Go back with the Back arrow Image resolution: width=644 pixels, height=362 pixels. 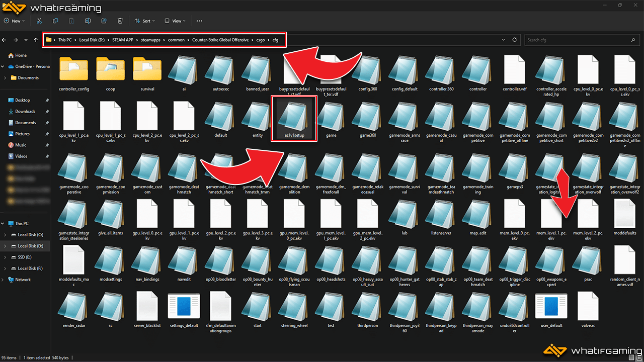[5, 40]
